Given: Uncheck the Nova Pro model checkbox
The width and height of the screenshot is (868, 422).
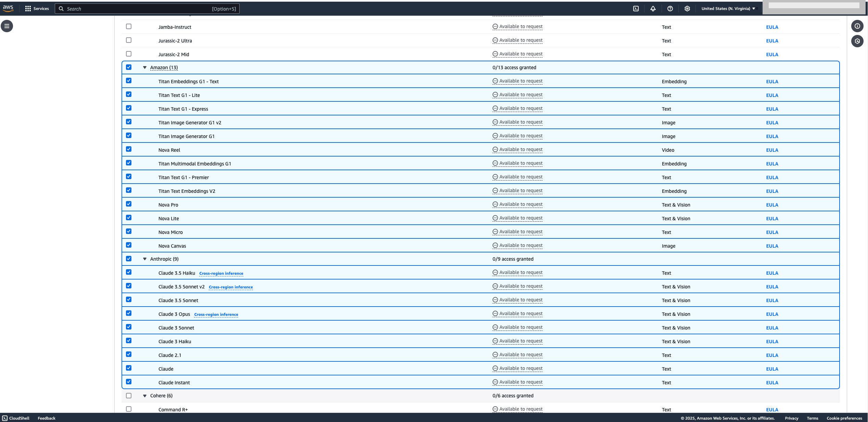Looking at the screenshot, I should tap(129, 204).
